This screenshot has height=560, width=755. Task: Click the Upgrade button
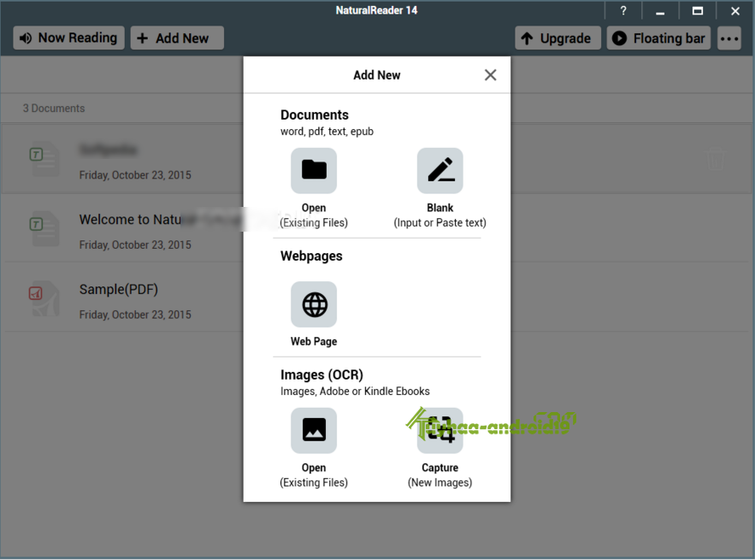(x=557, y=38)
